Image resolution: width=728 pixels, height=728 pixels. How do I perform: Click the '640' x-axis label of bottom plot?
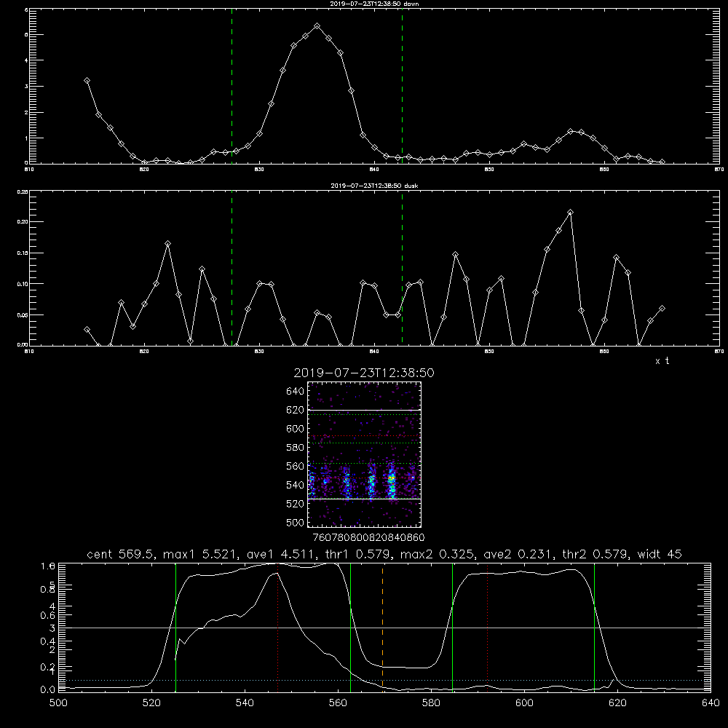click(711, 703)
